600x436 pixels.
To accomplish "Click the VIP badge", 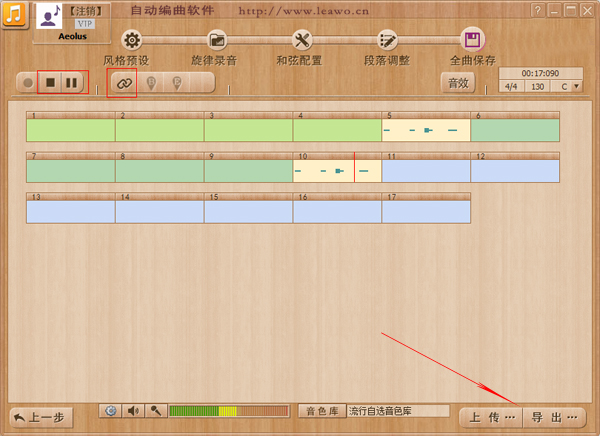I will pos(85,24).
